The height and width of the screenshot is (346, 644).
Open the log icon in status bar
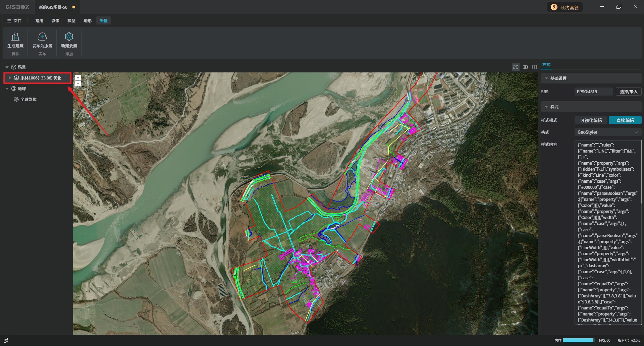click(x=5, y=340)
